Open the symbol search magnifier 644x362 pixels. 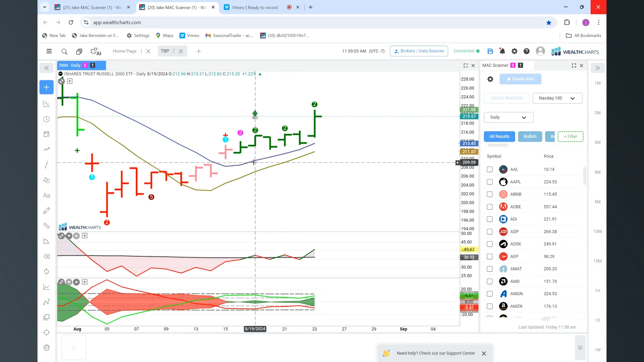pyautogui.click(x=64, y=52)
